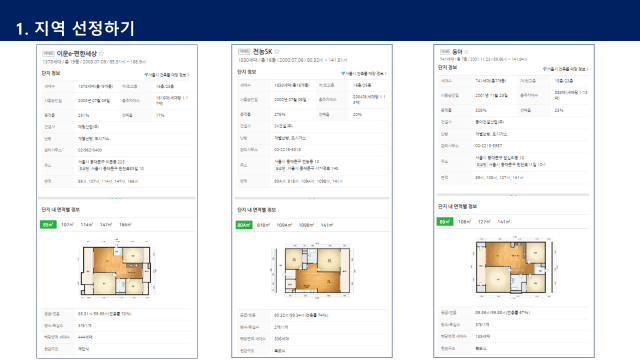Select the 109B㎡ tab in 전농SK card
Image resolution: width=640 pixels, height=360 pixels.
pyautogui.click(x=306, y=225)
